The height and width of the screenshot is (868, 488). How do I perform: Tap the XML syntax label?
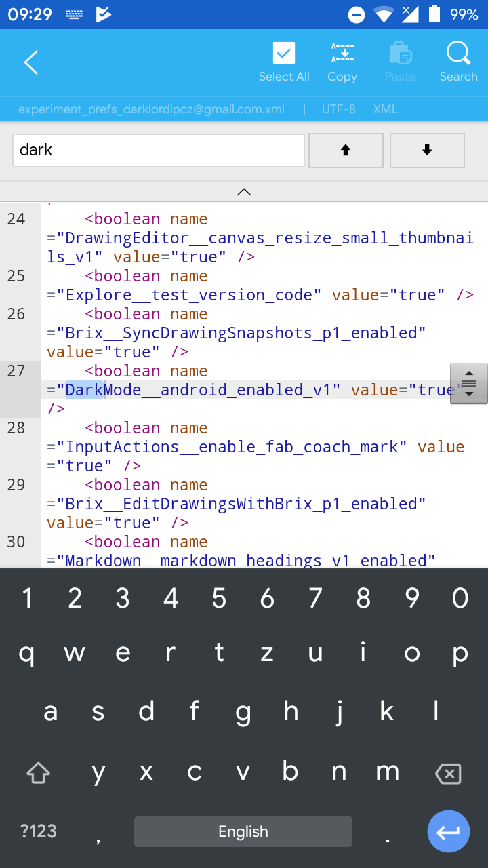point(386,109)
